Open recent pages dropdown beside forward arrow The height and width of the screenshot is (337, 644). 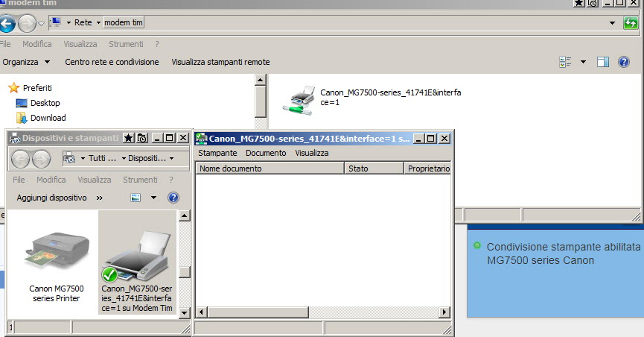pyautogui.click(x=42, y=23)
